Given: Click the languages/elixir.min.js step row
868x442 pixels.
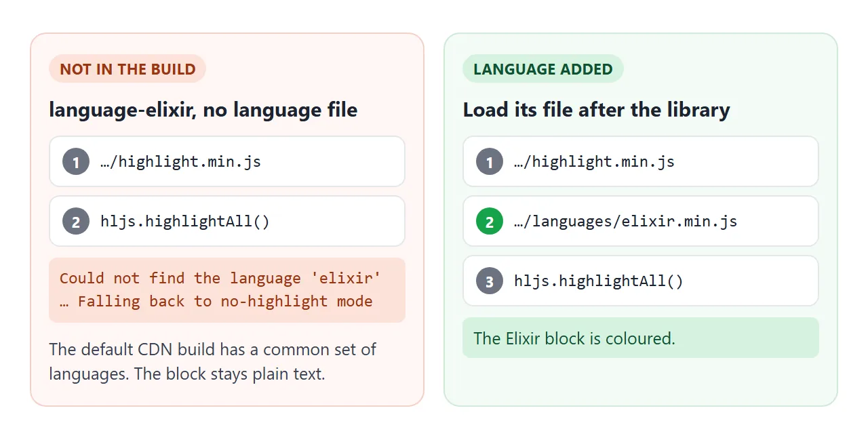Looking at the screenshot, I should pyautogui.click(x=641, y=221).
